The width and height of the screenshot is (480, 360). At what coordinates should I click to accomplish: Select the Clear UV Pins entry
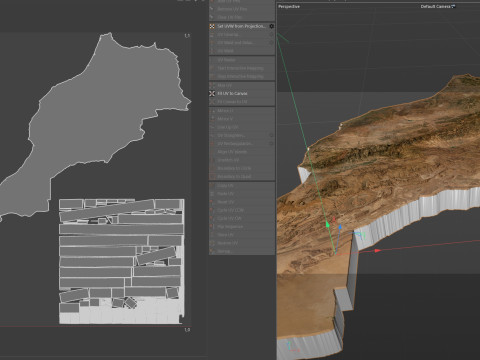pos(242,17)
